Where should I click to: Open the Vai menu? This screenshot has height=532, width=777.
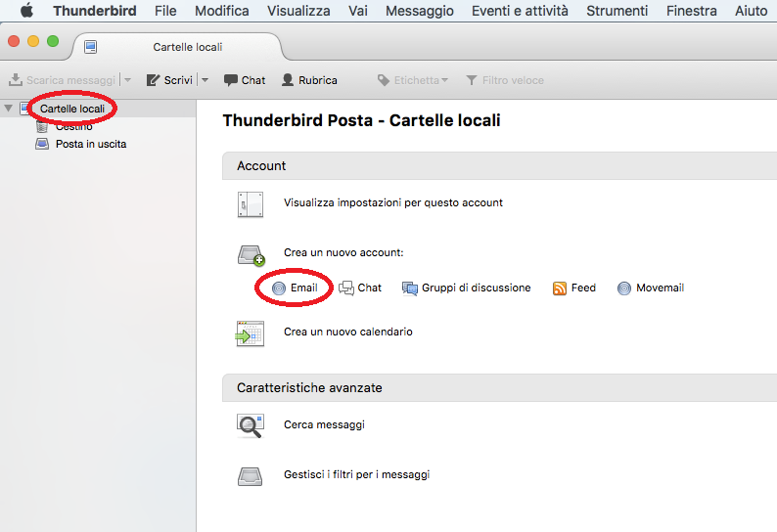(358, 11)
